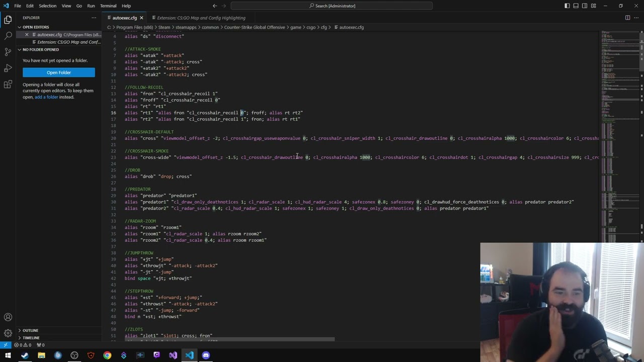
Task: Open the File menu
Action: click(x=18, y=6)
